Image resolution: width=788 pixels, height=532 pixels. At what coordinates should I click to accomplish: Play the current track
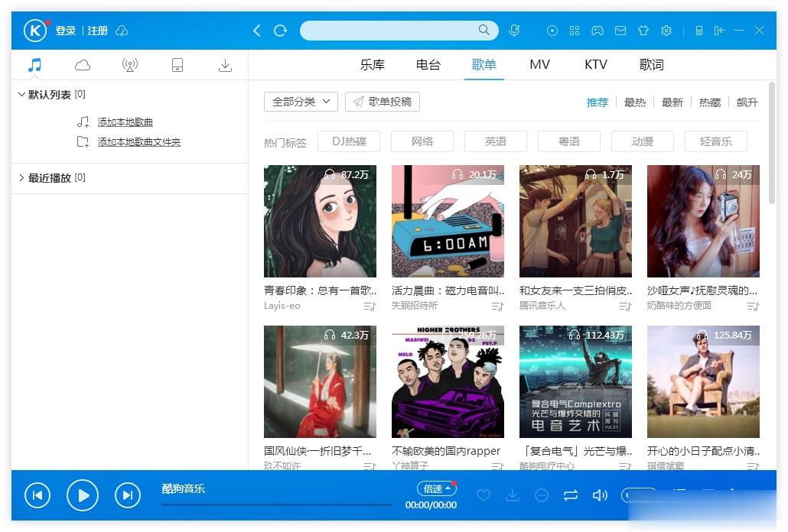(x=83, y=495)
